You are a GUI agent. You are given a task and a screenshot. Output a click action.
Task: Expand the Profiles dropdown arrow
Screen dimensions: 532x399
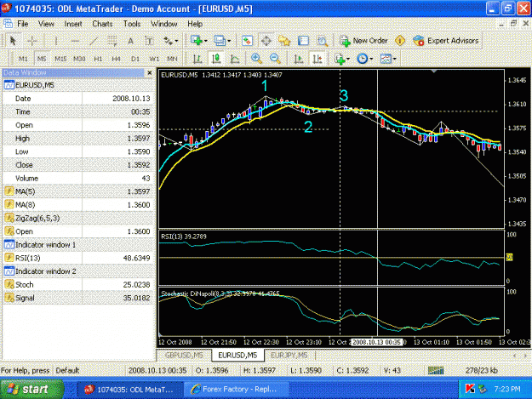[229, 41]
